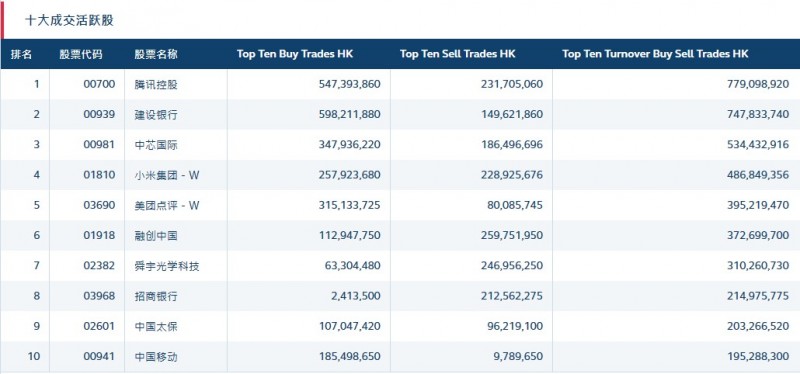Click stock code 03968
The height and width of the screenshot is (374, 800).
pos(99,296)
